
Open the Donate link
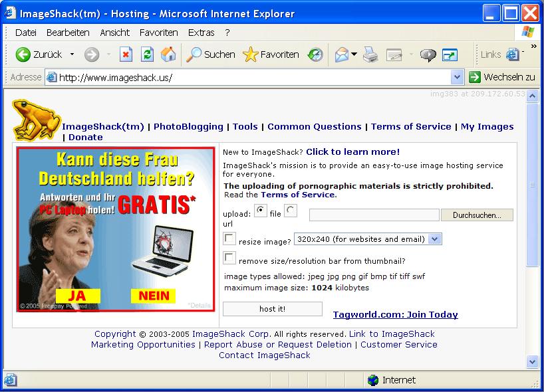(86, 138)
